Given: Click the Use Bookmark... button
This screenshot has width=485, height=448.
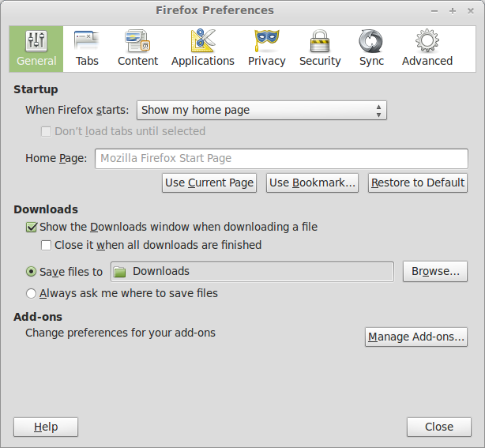Looking at the screenshot, I should click(x=312, y=183).
